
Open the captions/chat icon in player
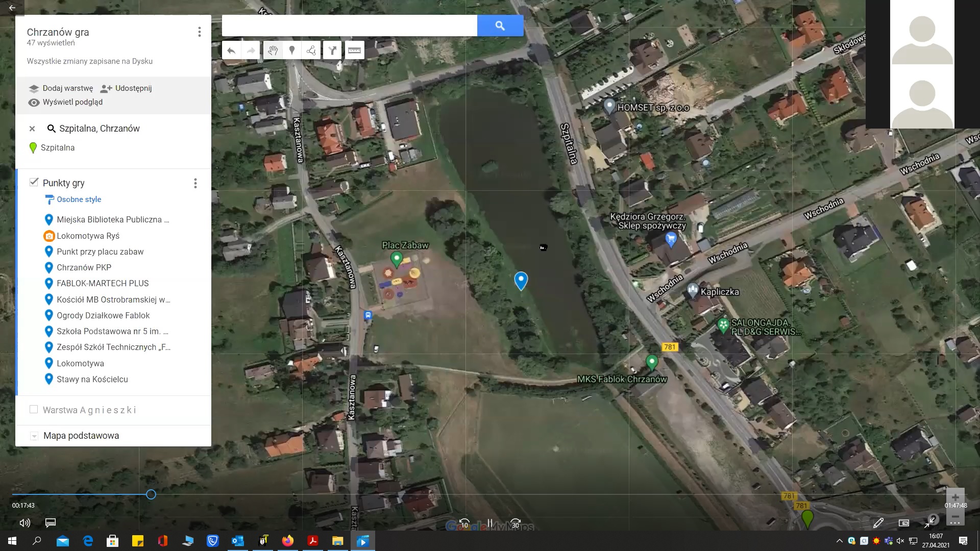tap(51, 523)
